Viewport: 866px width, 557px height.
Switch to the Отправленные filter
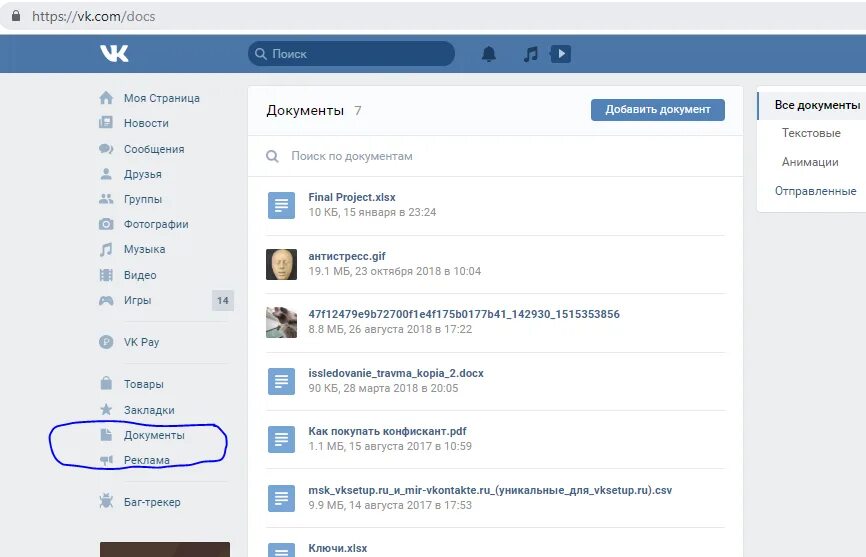[815, 191]
